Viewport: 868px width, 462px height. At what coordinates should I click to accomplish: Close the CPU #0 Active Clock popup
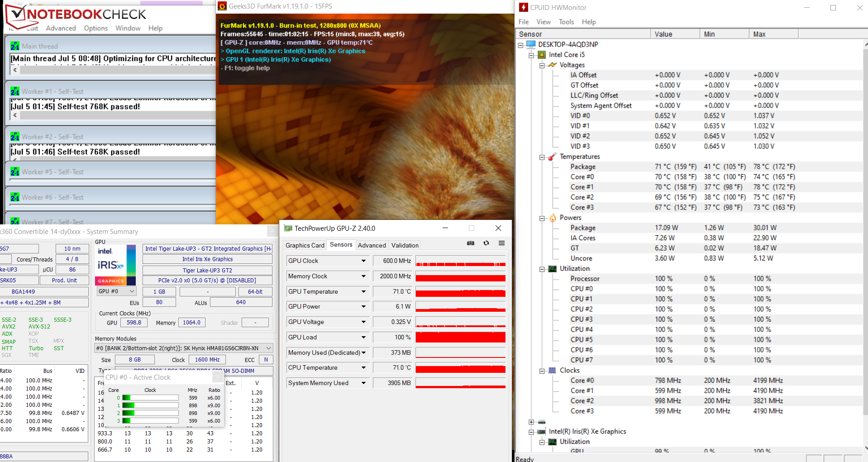coord(218,376)
